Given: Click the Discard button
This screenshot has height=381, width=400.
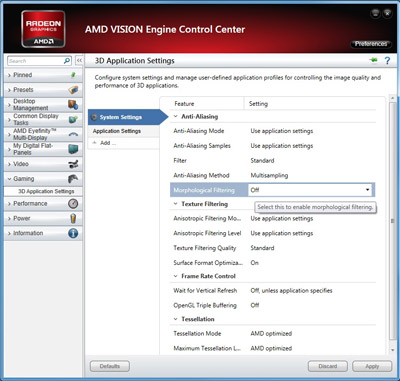Looking at the screenshot, I should 328,366.
